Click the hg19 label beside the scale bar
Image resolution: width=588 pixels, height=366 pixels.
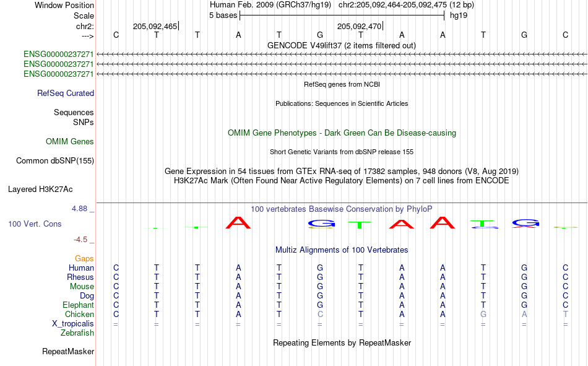pos(459,15)
